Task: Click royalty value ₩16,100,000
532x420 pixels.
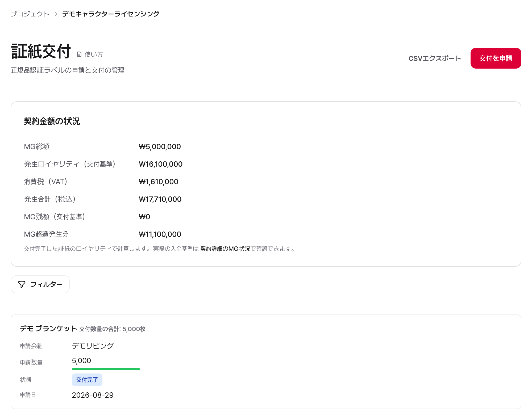Action: pos(161,164)
